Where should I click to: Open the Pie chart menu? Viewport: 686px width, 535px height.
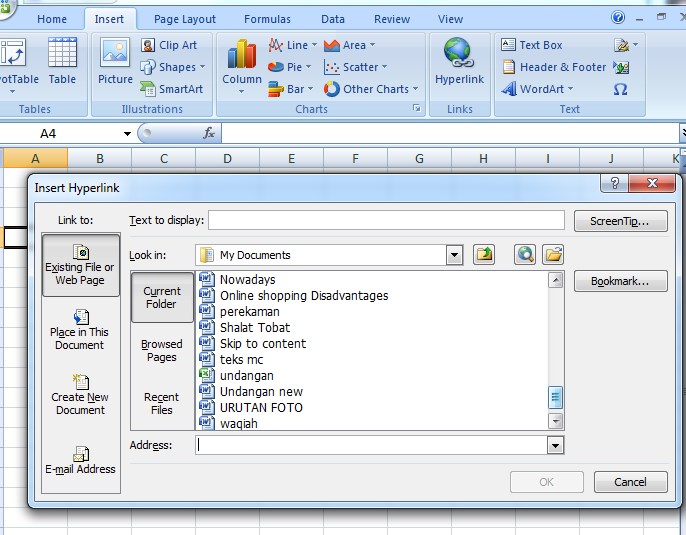coord(289,67)
